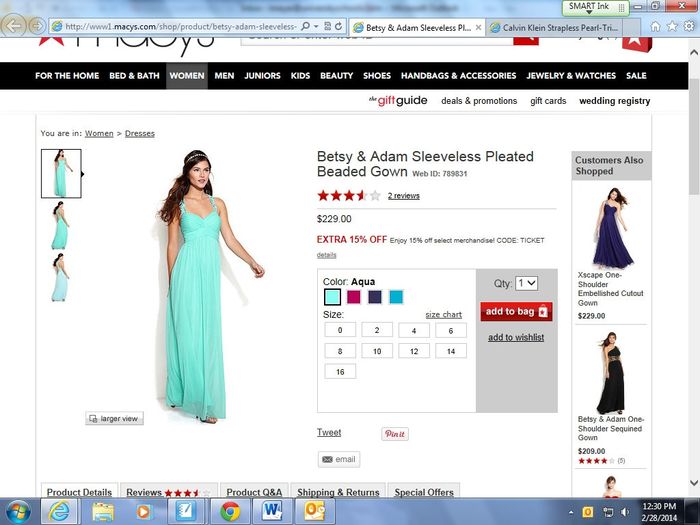The height and width of the screenshot is (525, 700).
Task: Click the larger view button
Action: pyautogui.click(x=114, y=418)
